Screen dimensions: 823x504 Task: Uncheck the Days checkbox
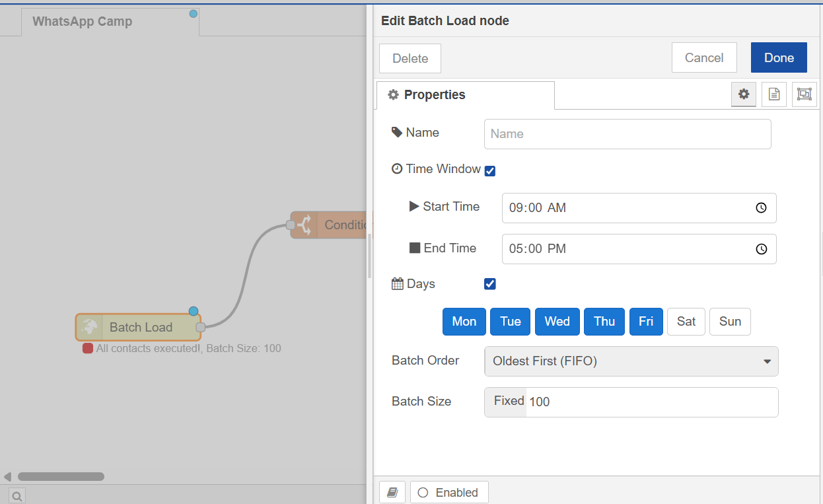(x=490, y=284)
